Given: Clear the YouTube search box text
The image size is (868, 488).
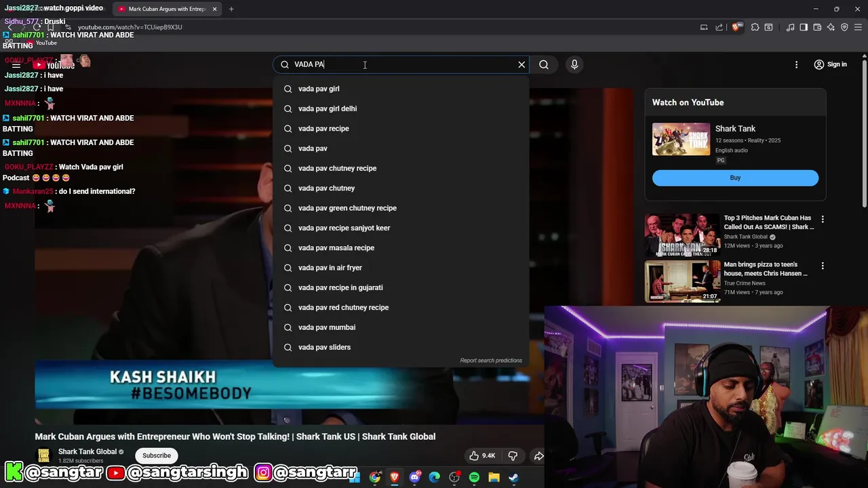Looking at the screenshot, I should pos(521,64).
